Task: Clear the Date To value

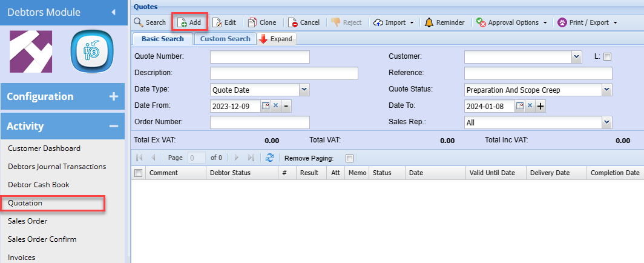Action: 530,106
